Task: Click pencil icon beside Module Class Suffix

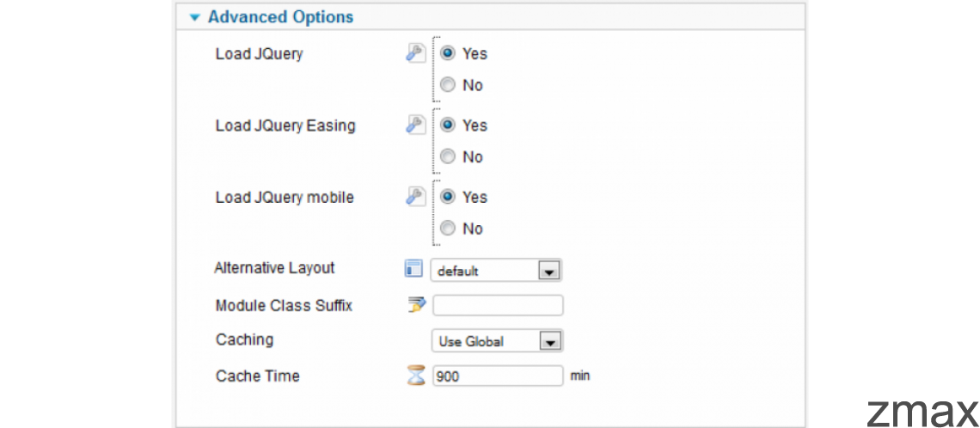Action: click(x=416, y=306)
